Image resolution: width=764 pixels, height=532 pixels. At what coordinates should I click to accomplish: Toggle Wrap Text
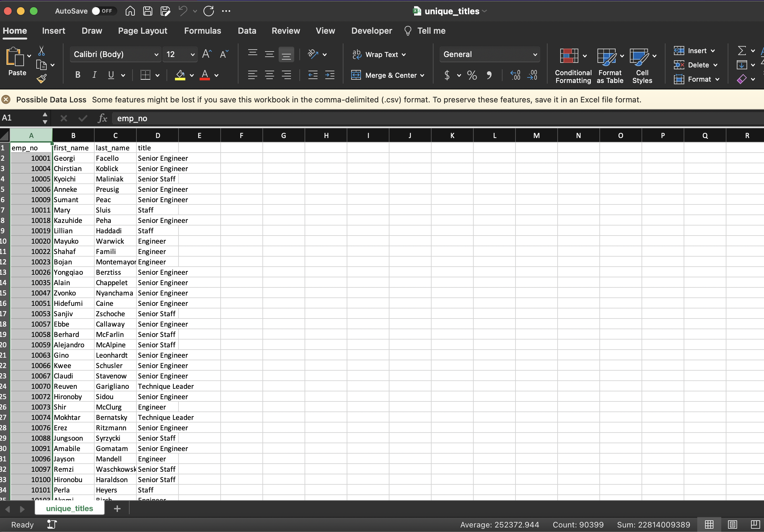click(x=379, y=54)
